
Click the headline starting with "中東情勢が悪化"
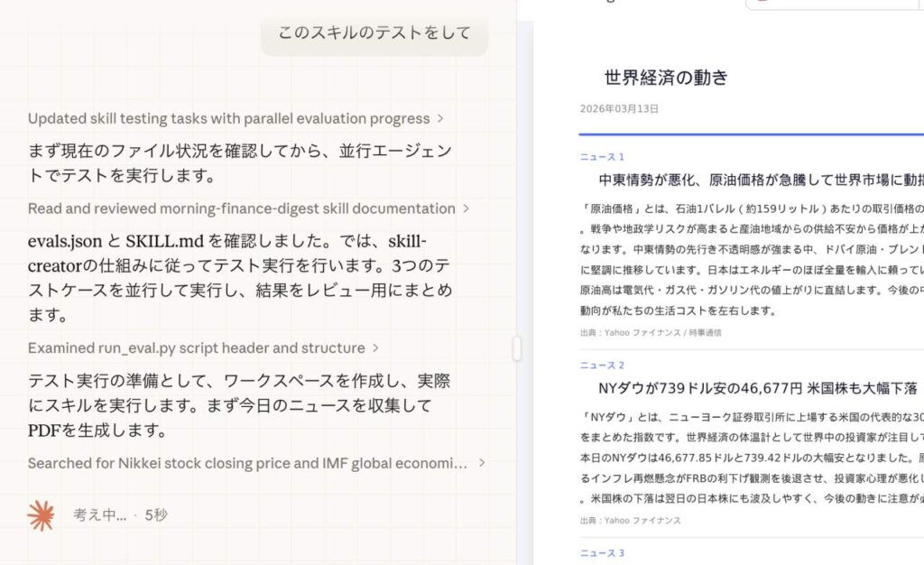[760, 181]
